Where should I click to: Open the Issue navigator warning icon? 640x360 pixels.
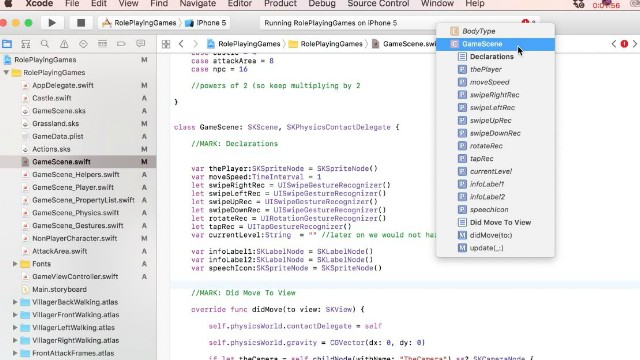(64, 44)
